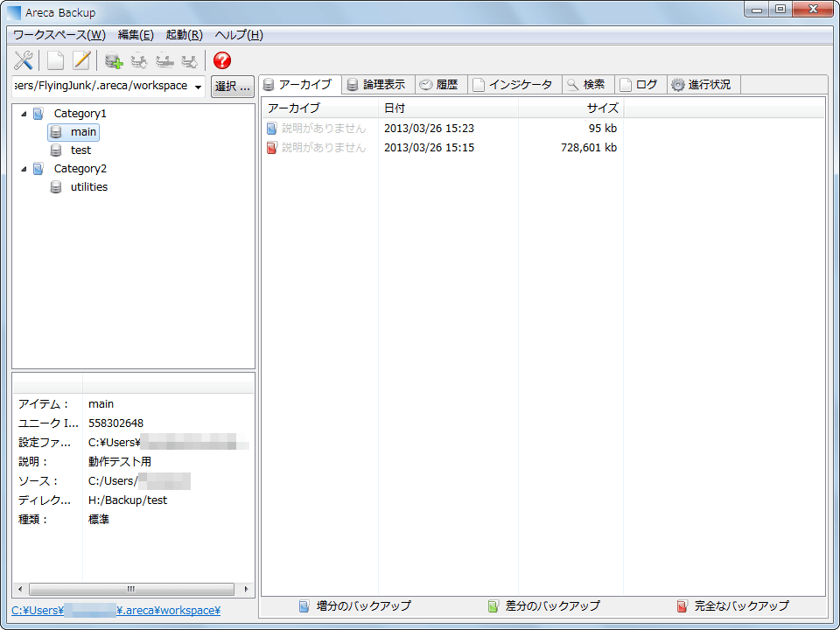The width and height of the screenshot is (840, 630).
Task: Click the 完全なバックアップ legend entry
Action: [x=733, y=605]
